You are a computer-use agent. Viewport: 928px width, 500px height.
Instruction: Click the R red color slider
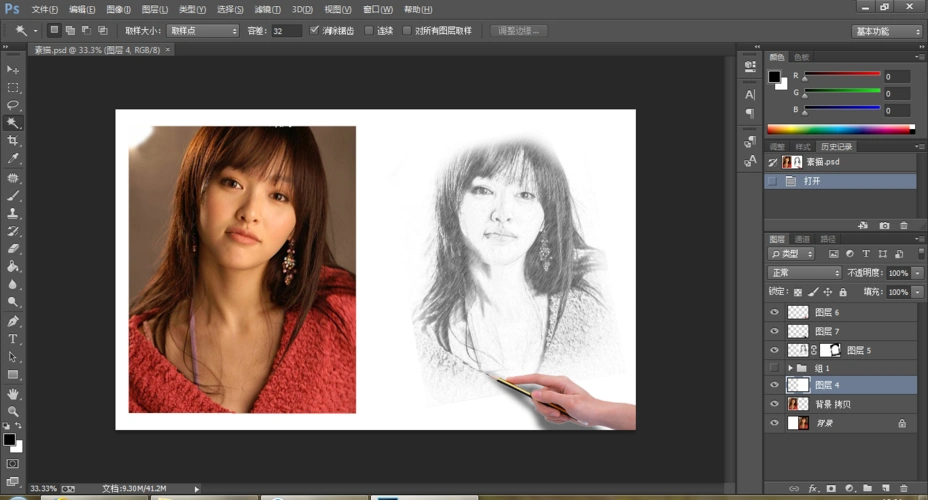(x=842, y=74)
